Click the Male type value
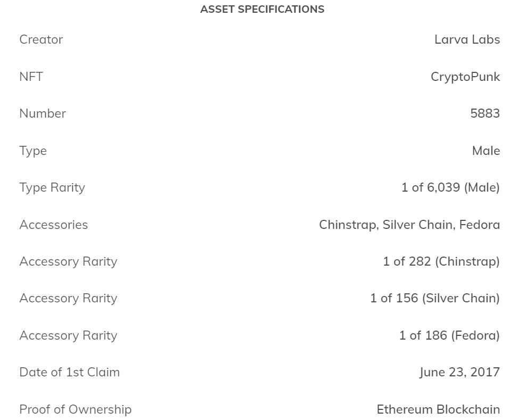The width and height of the screenshot is (526, 420). [486, 151]
